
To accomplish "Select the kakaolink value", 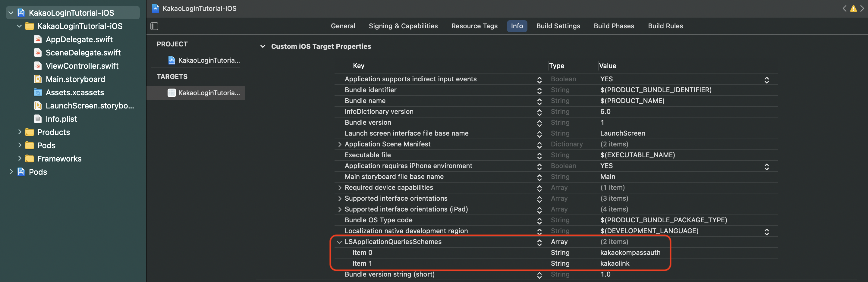I will click(x=615, y=263).
